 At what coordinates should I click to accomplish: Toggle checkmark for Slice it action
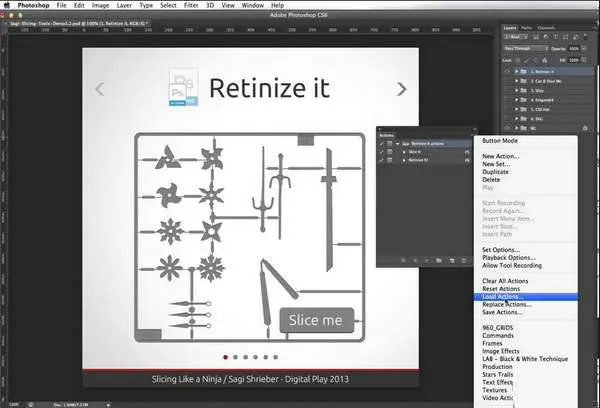(x=382, y=152)
